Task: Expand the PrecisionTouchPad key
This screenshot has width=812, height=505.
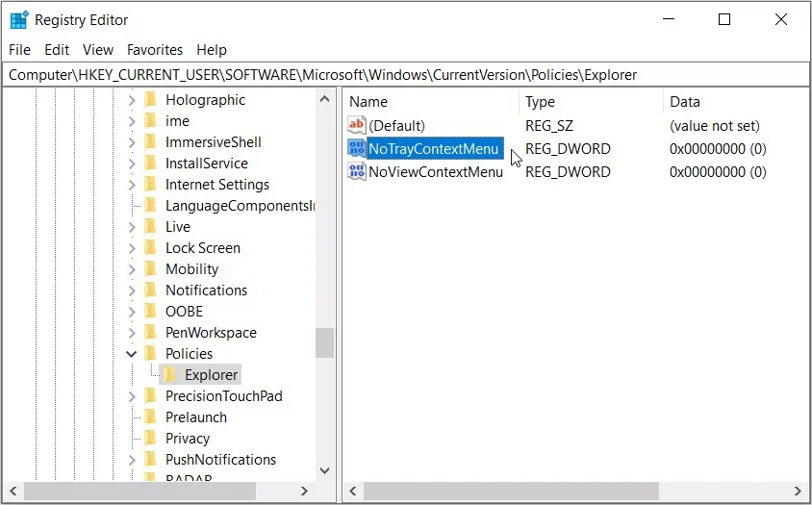Action: 132,395
